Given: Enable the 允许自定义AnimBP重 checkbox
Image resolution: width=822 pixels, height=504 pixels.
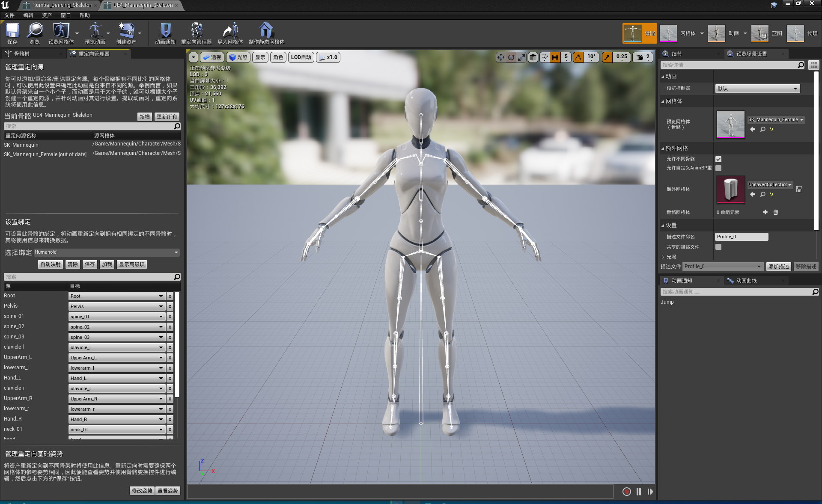Looking at the screenshot, I should pos(718,168).
